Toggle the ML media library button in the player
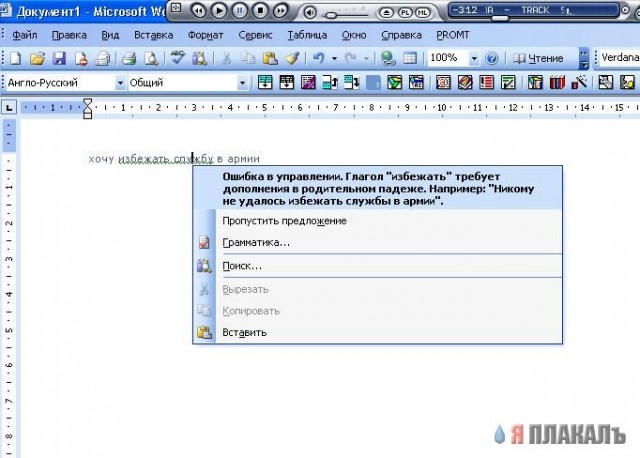The width and height of the screenshot is (640, 458). point(422,13)
